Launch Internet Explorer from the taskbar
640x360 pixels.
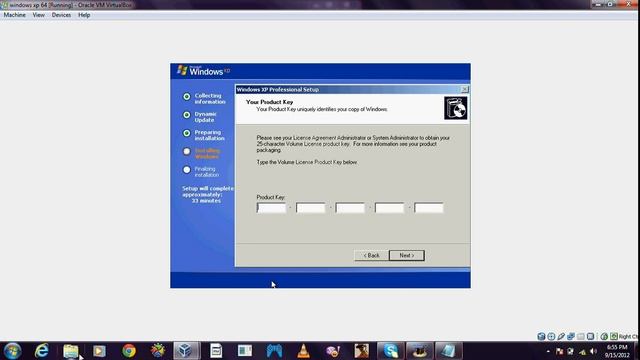[x=42, y=351]
